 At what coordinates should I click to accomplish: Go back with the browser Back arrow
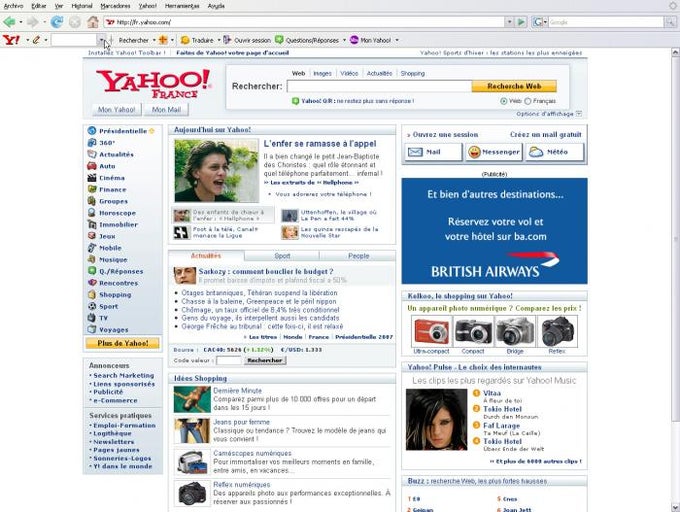[9, 22]
